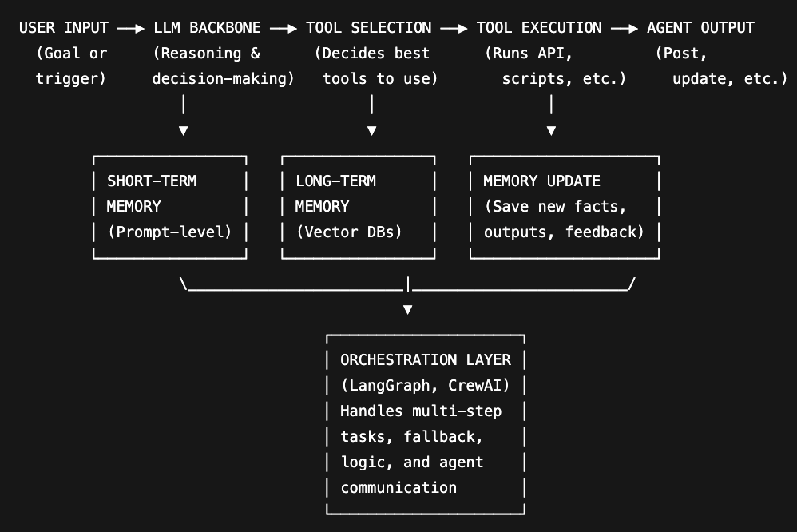
Task: Click the (LangGraph, CrewAI) text
Action: pos(425,385)
